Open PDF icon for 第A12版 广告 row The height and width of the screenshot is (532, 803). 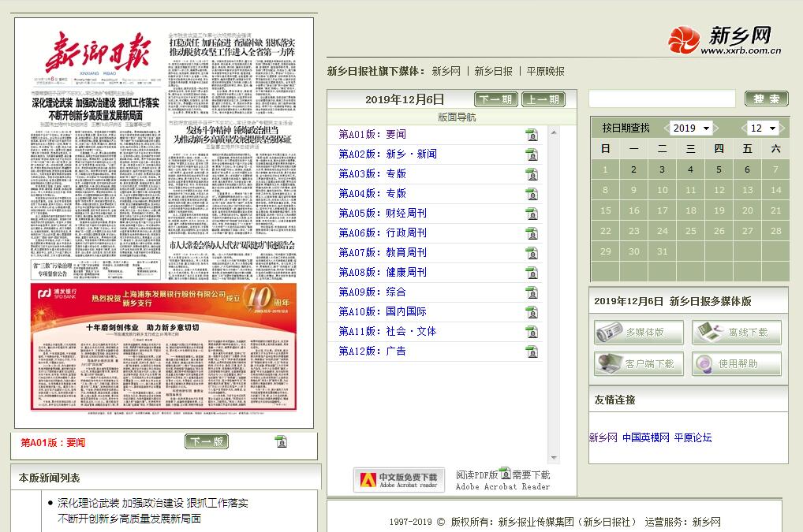(x=532, y=352)
